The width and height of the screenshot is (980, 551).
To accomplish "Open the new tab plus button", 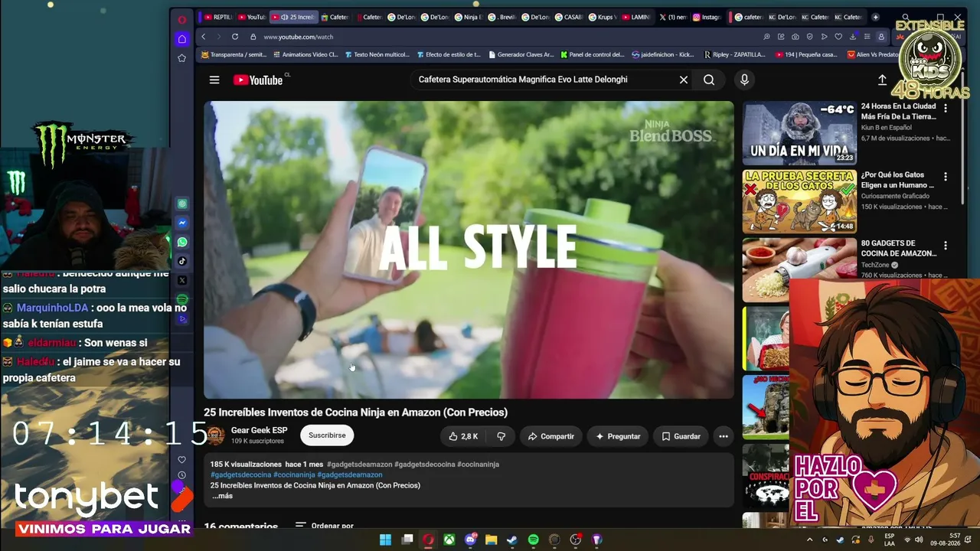I will pos(876,17).
